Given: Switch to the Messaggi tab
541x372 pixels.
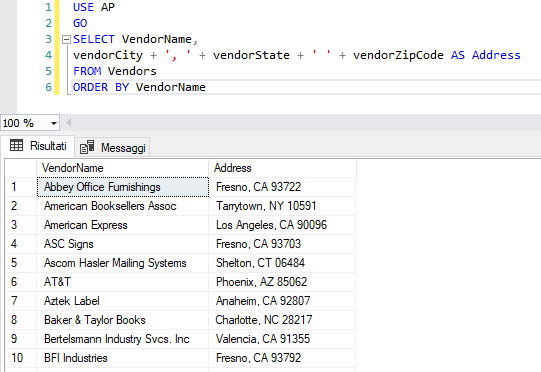Looking at the screenshot, I should point(112,148).
